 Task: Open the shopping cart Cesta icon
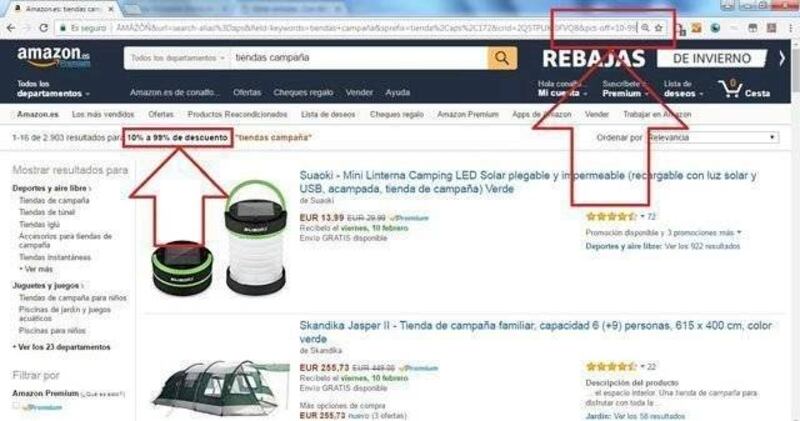click(x=744, y=89)
